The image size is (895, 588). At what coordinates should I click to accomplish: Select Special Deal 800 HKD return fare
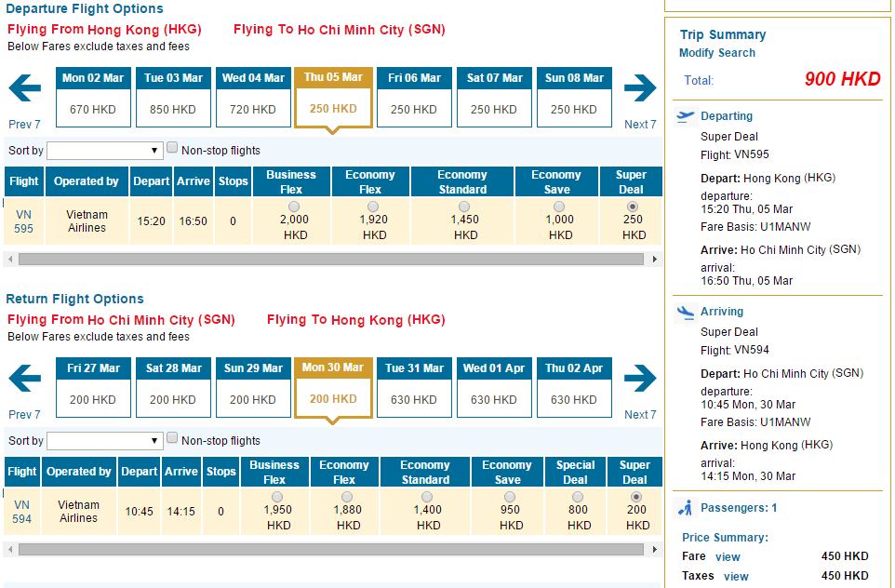click(x=579, y=497)
